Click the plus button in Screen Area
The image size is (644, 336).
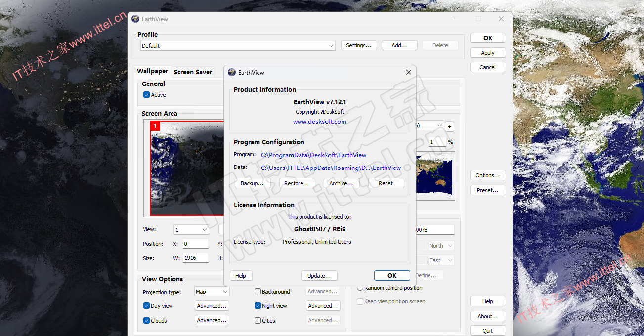tap(450, 126)
